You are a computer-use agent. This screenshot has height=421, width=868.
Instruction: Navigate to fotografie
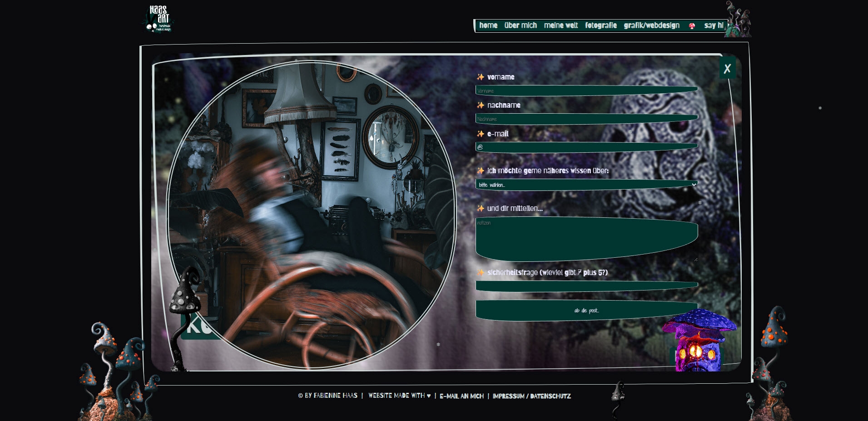[601, 25]
